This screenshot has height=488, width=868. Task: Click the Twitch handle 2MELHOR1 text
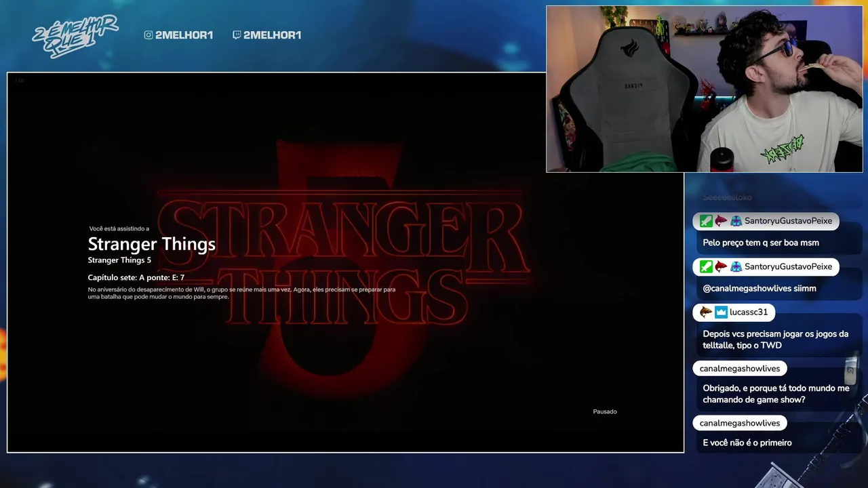coord(272,35)
